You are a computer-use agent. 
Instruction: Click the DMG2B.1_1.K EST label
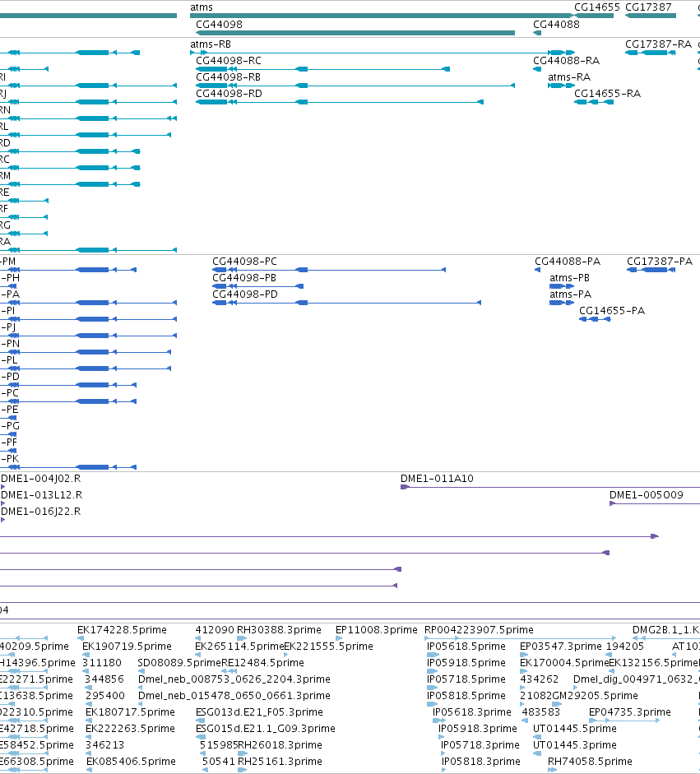pyautogui.click(x=666, y=630)
